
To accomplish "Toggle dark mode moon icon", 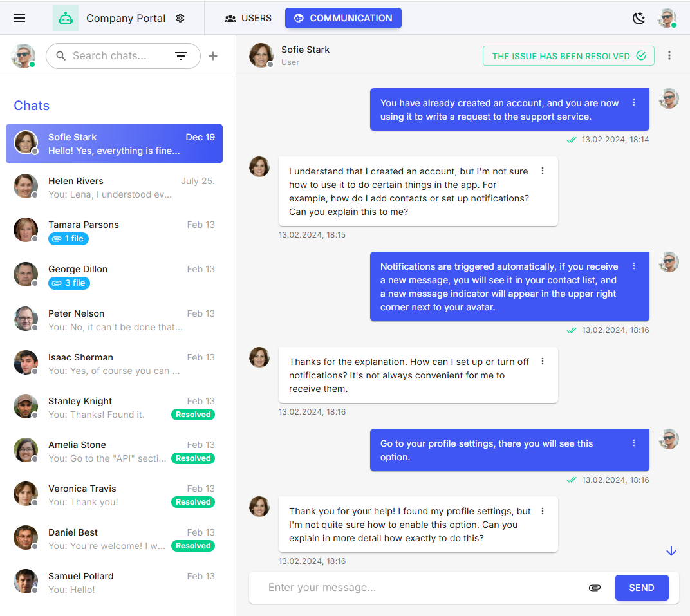I will coord(639,18).
